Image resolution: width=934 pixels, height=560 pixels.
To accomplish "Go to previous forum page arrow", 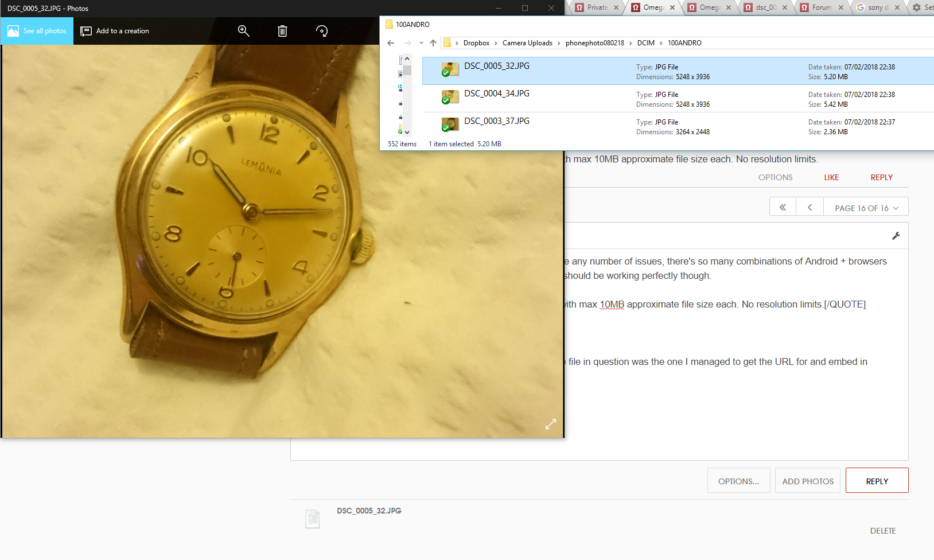I will 810,207.
